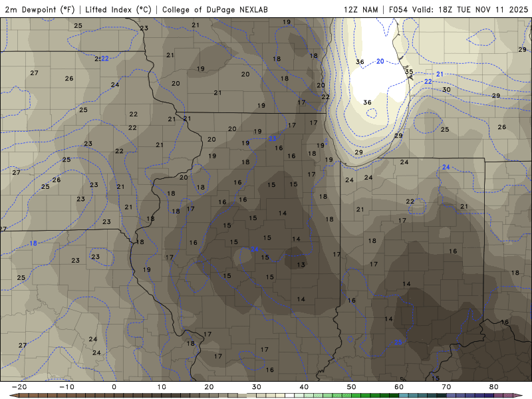The image size is (532, 399).
Task: Select the 'Lifted Index (°C)' header label
Action: point(118,9)
